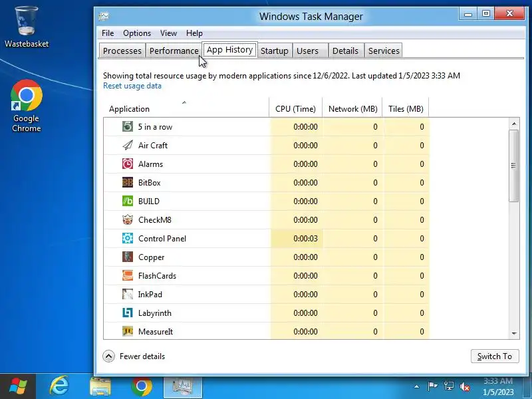Select the InkPad Network value 0
Screen dimensions: 532x399
point(375,295)
